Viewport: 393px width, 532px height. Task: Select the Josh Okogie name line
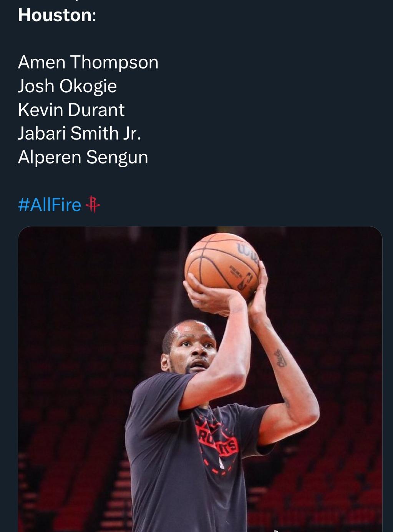click(67, 86)
